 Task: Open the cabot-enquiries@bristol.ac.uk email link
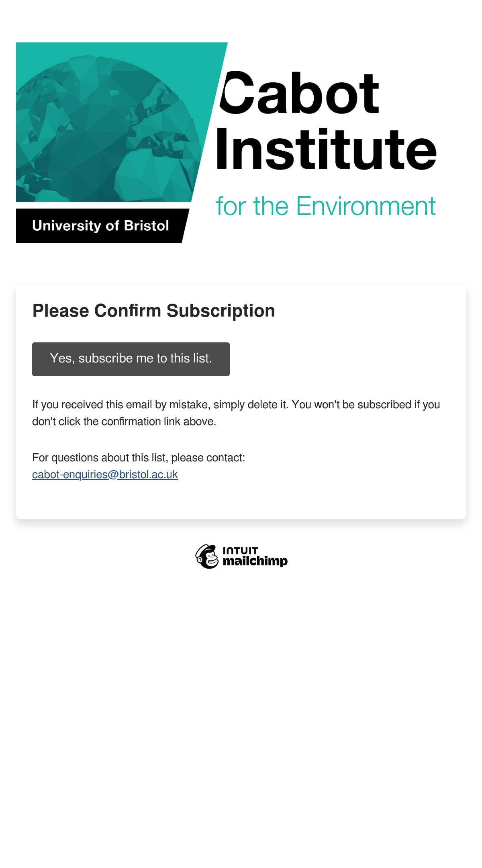(105, 475)
